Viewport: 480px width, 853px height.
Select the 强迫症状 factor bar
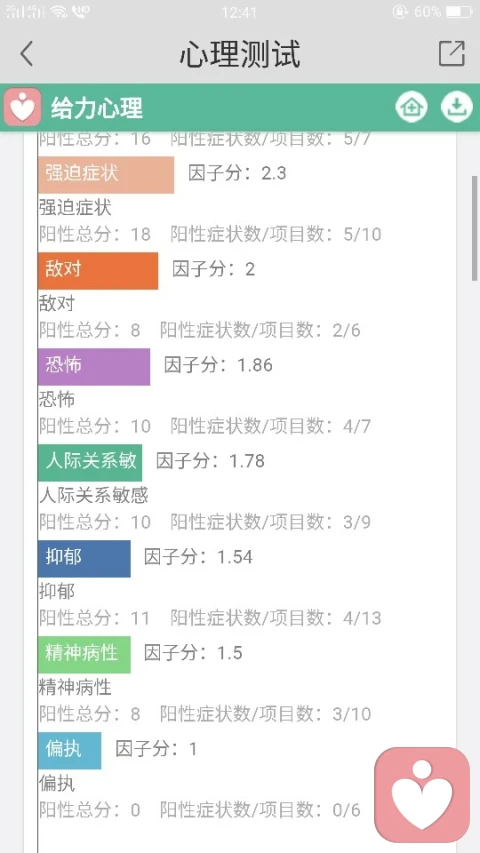pyautogui.click(x=106, y=175)
